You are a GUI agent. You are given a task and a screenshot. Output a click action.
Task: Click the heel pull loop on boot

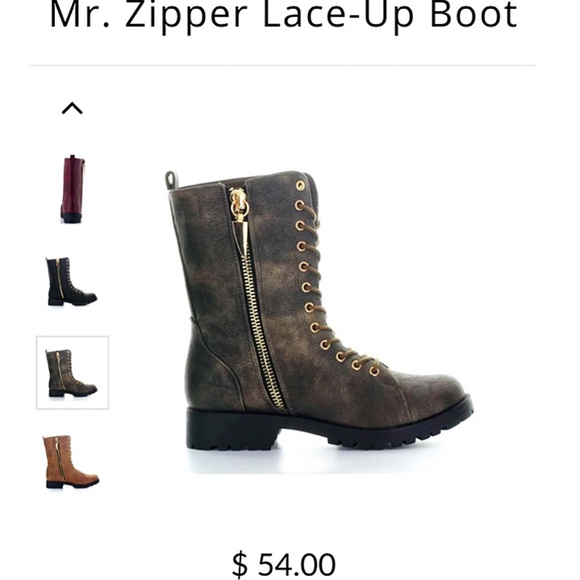point(172,180)
